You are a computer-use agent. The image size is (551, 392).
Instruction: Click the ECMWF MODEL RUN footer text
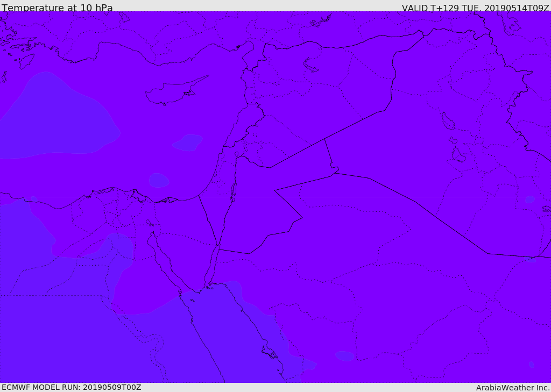pos(72,387)
